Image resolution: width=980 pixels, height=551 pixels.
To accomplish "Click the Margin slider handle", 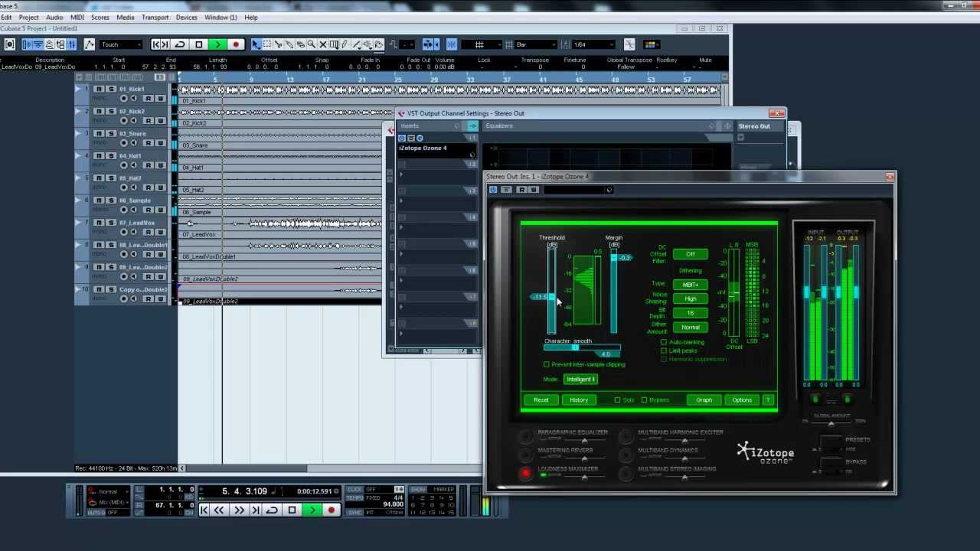I will click(613, 258).
